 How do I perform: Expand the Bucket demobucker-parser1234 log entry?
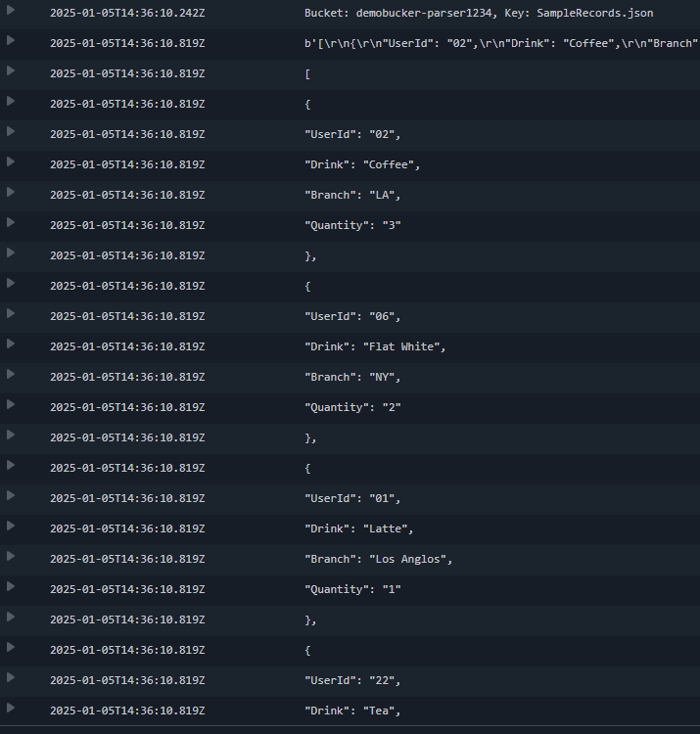pyautogui.click(x=11, y=11)
